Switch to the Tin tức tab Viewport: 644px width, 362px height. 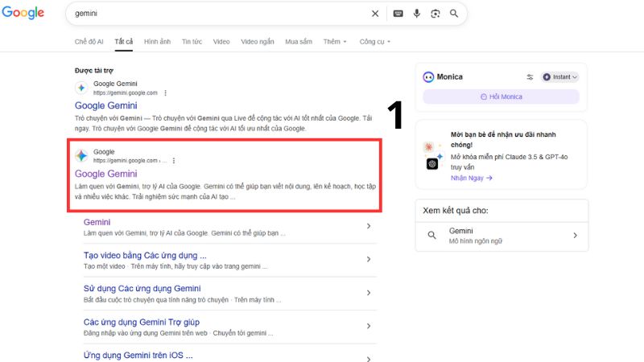[x=192, y=41]
